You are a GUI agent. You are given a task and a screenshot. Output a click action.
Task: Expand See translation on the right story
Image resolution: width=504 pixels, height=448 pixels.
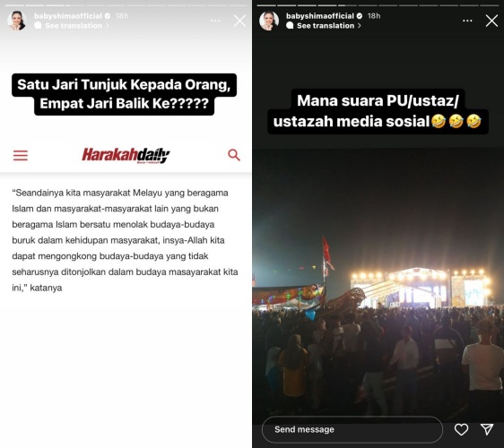324,26
